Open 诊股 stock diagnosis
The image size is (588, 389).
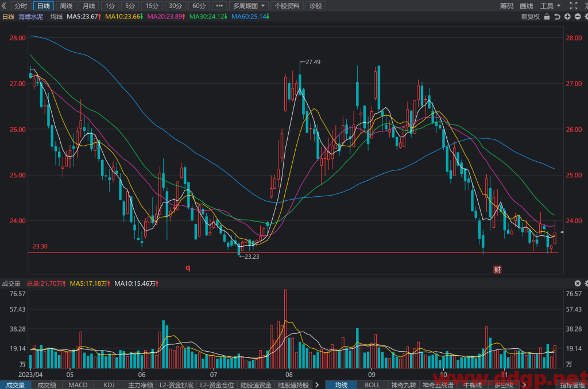click(x=316, y=6)
